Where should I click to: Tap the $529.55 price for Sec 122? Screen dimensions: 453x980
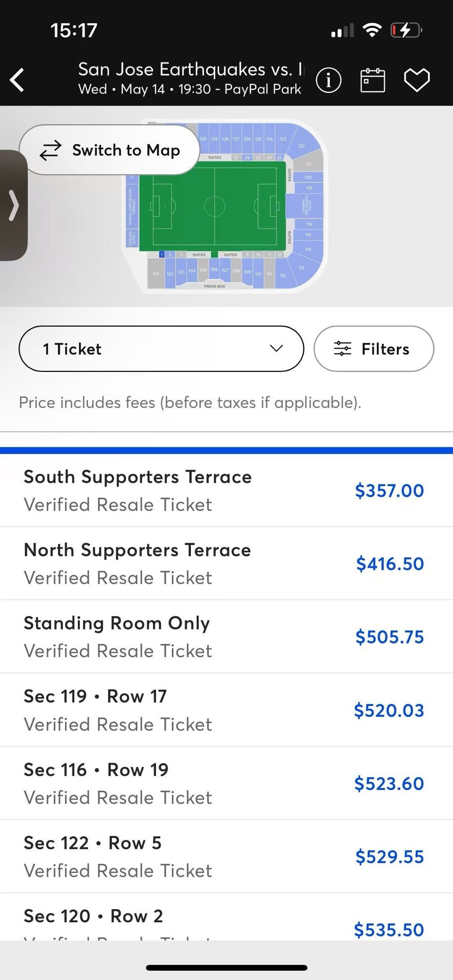(x=390, y=857)
